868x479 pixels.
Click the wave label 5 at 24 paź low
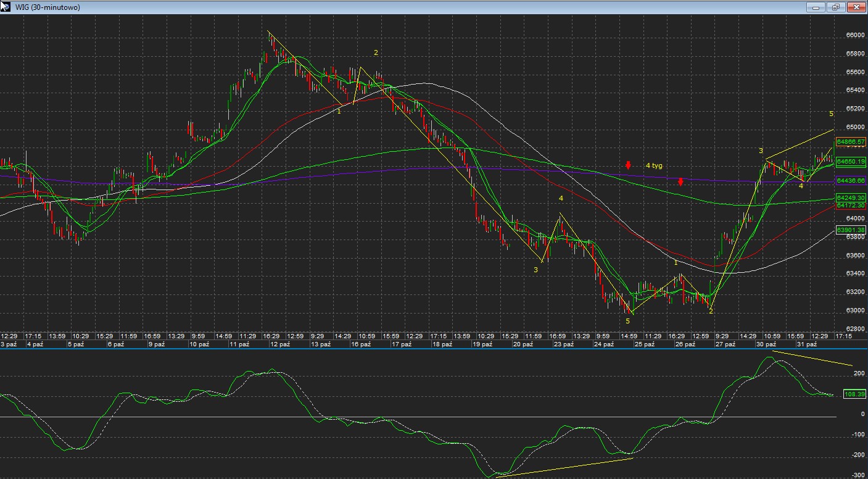pos(628,321)
